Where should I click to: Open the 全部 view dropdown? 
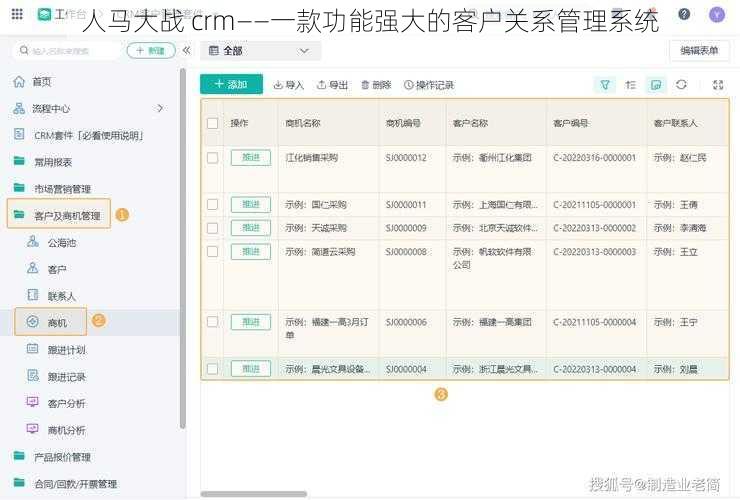click(x=261, y=51)
